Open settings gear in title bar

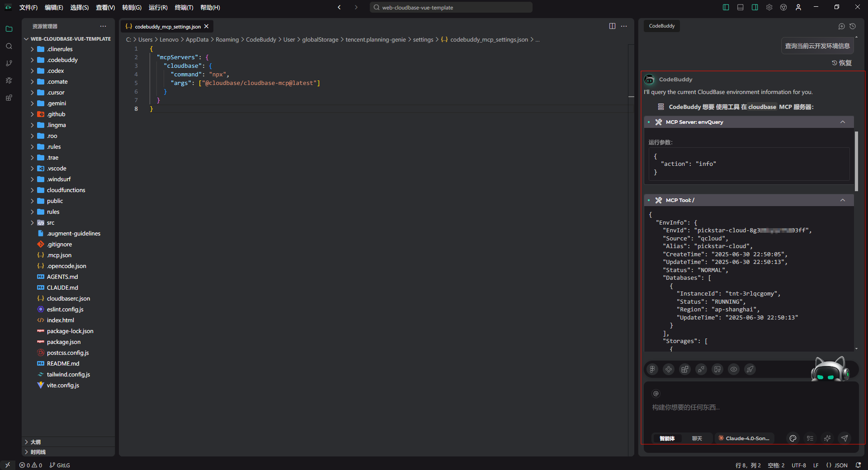[x=769, y=7]
